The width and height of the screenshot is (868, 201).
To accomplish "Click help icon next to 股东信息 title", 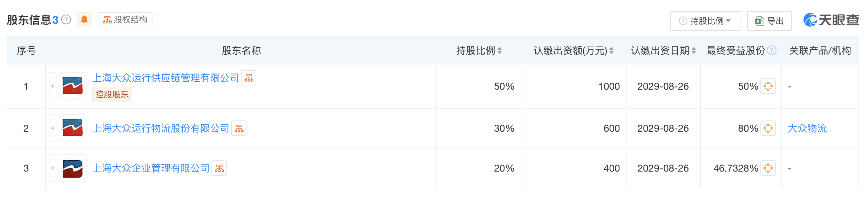I will 66,20.
